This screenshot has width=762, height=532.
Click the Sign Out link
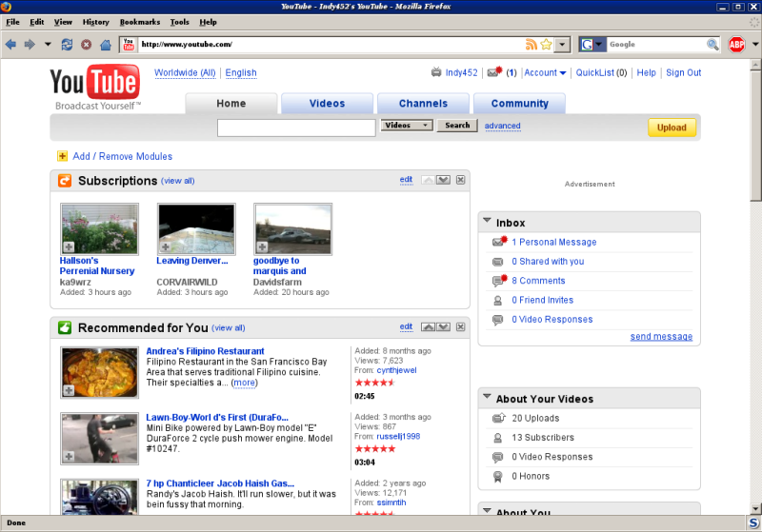(683, 73)
